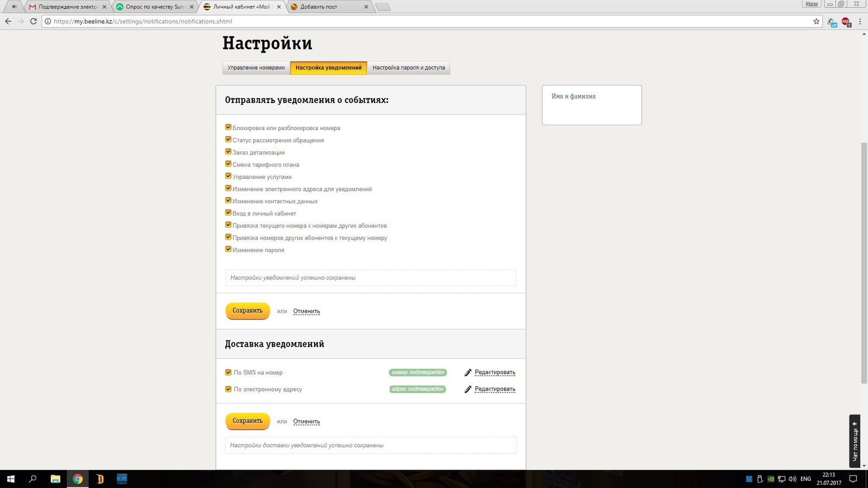Click the 'Имя и фамилия' profile box
Viewport: 868px width, 488px height.
pyautogui.click(x=592, y=105)
